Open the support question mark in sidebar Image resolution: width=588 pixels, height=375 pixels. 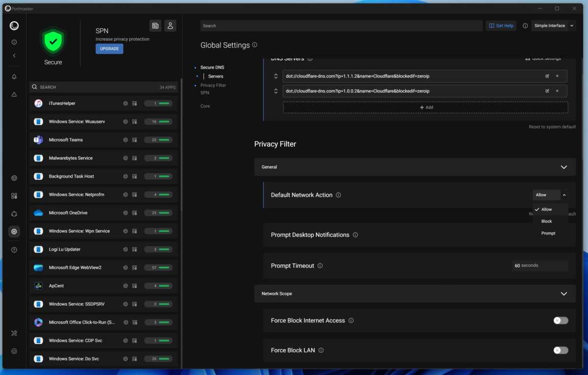pos(14,250)
